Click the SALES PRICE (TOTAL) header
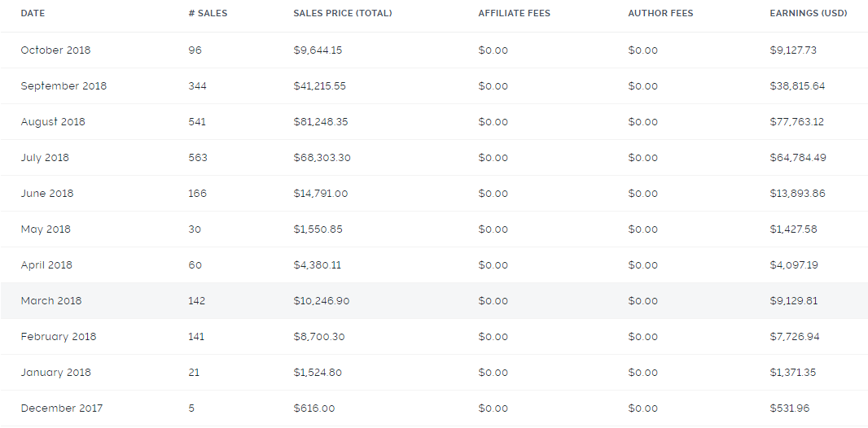Image resolution: width=868 pixels, height=428 pixels. click(x=343, y=13)
